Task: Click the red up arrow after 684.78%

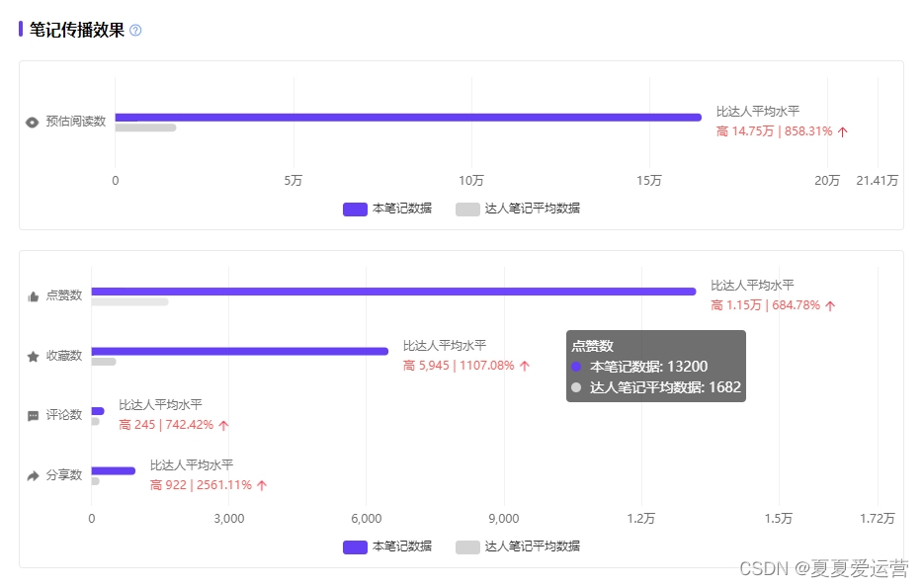Action: pyautogui.click(x=830, y=306)
